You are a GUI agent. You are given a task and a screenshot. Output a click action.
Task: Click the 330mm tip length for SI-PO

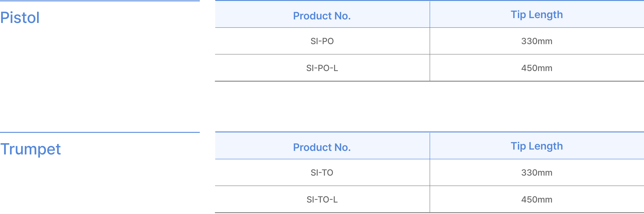[537, 41]
